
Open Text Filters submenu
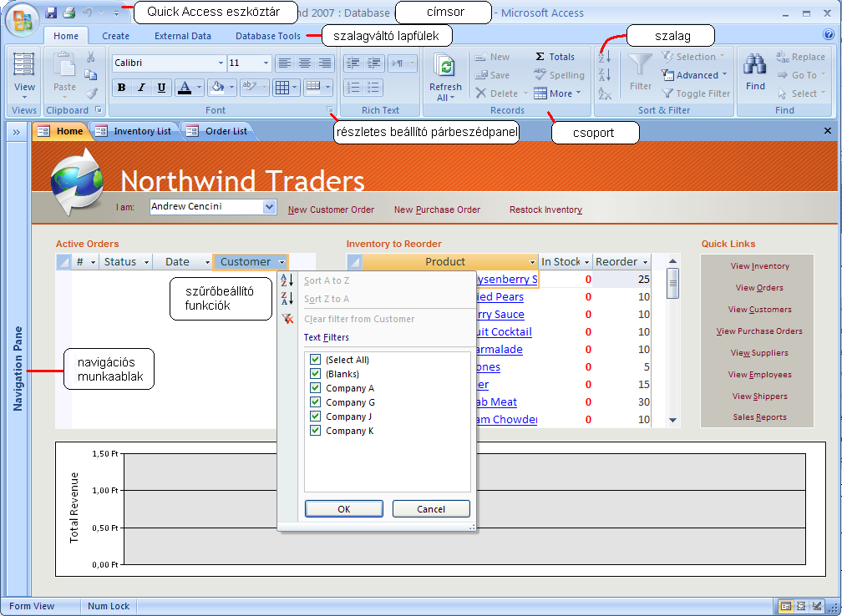[327, 337]
